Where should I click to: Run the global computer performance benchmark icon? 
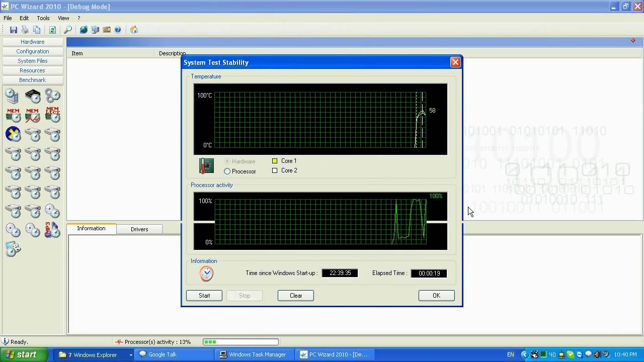pyautogui.click(x=13, y=96)
